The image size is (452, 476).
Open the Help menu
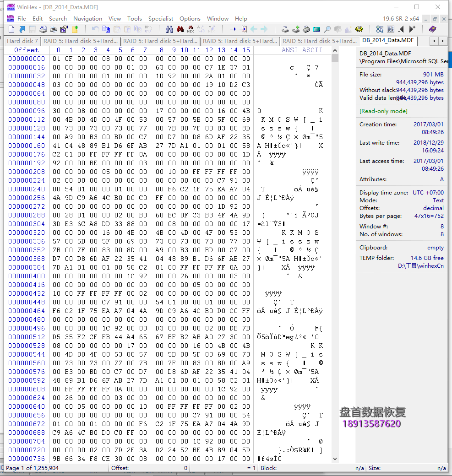[241, 18]
